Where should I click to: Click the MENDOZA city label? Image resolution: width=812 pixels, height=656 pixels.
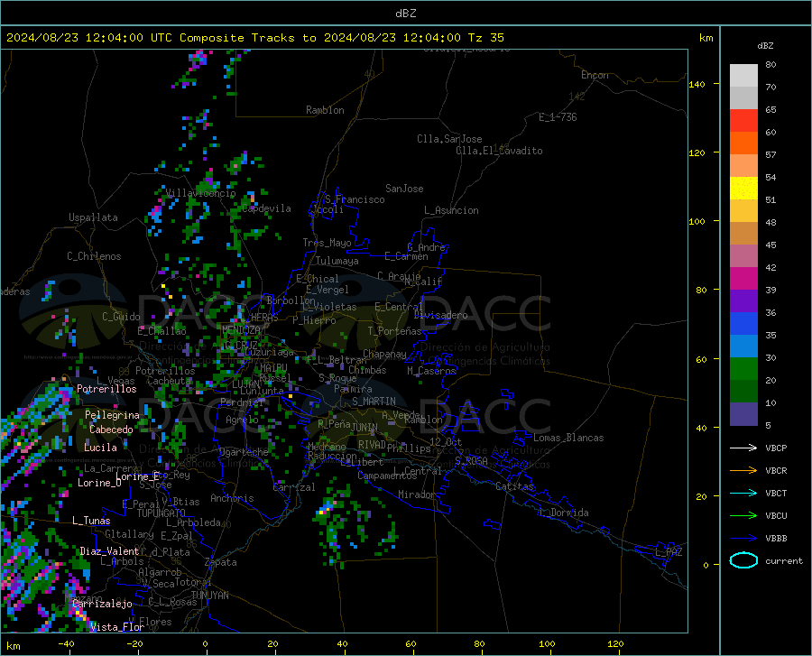(241, 330)
